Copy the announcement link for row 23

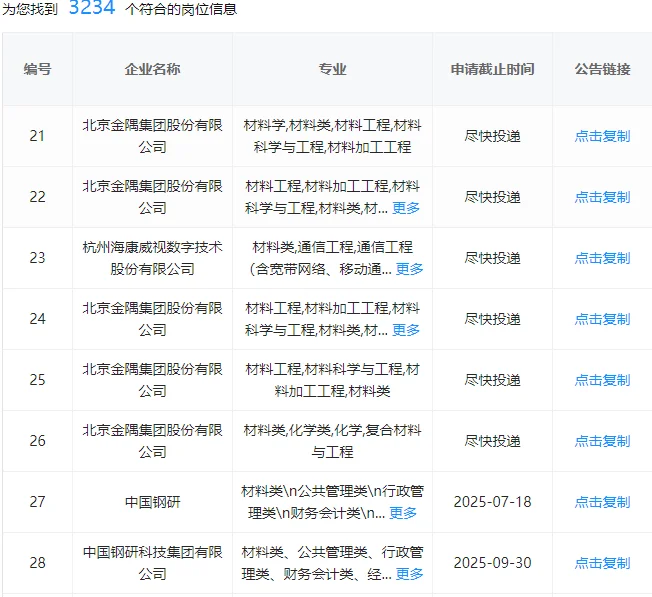(602, 258)
